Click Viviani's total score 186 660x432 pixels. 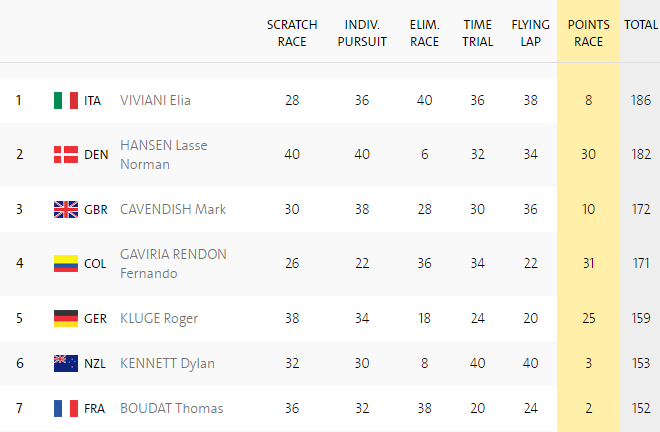pyautogui.click(x=641, y=100)
